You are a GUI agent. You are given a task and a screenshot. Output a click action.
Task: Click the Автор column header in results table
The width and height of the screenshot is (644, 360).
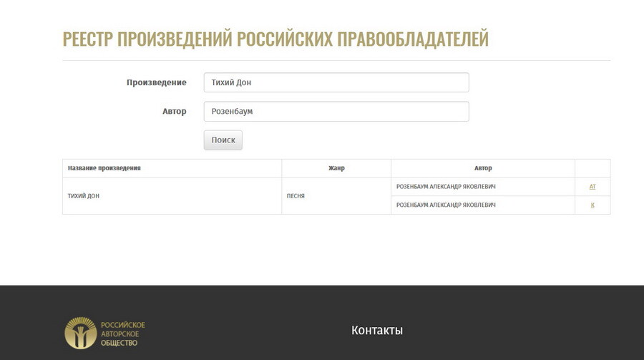click(483, 168)
